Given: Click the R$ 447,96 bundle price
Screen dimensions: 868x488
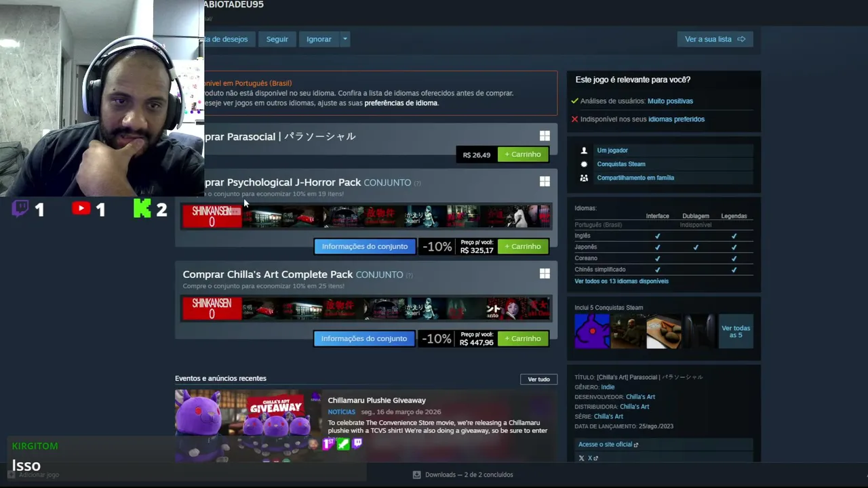Looking at the screenshot, I should pyautogui.click(x=476, y=343).
